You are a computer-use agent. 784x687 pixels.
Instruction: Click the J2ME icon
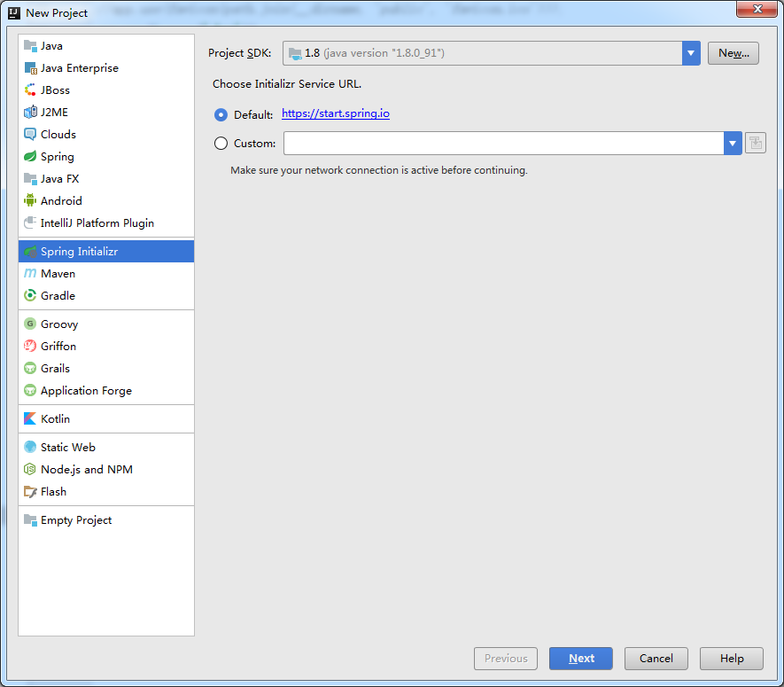(x=30, y=112)
